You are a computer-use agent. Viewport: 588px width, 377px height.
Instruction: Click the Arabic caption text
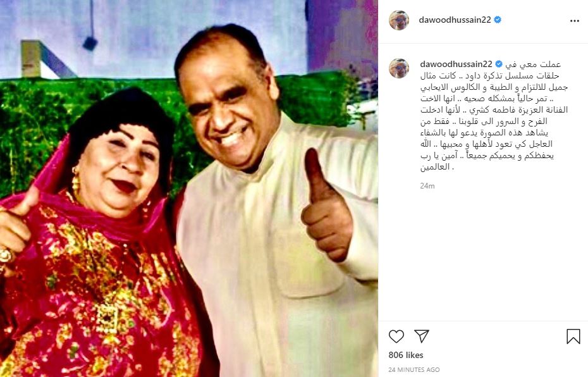point(494,116)
